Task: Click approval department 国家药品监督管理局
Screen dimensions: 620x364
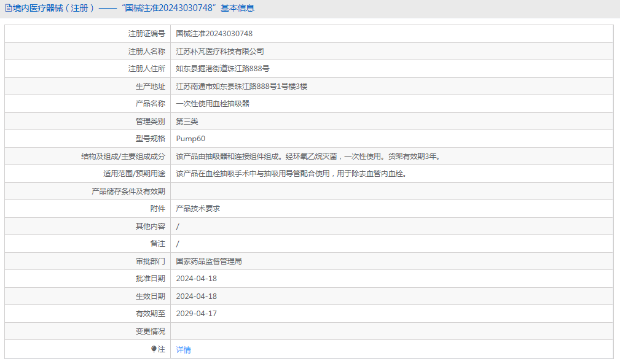Action: [x=209, y=261]
